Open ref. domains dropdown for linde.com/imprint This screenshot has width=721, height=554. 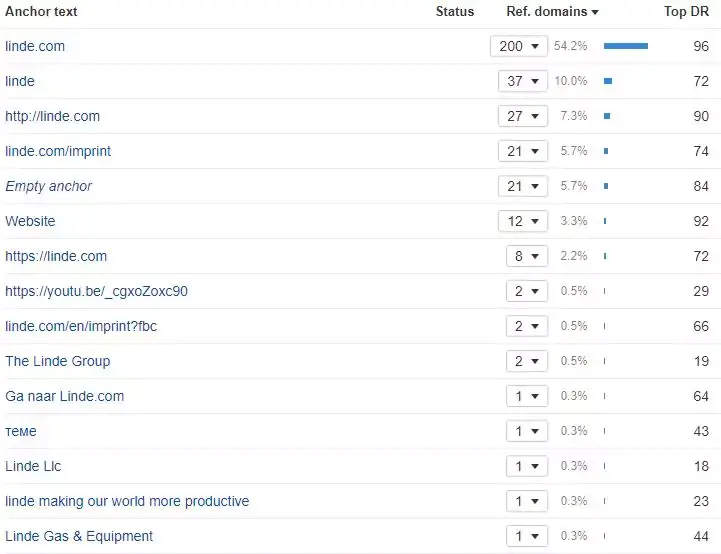pyautogui.click(x=523, y=151)
